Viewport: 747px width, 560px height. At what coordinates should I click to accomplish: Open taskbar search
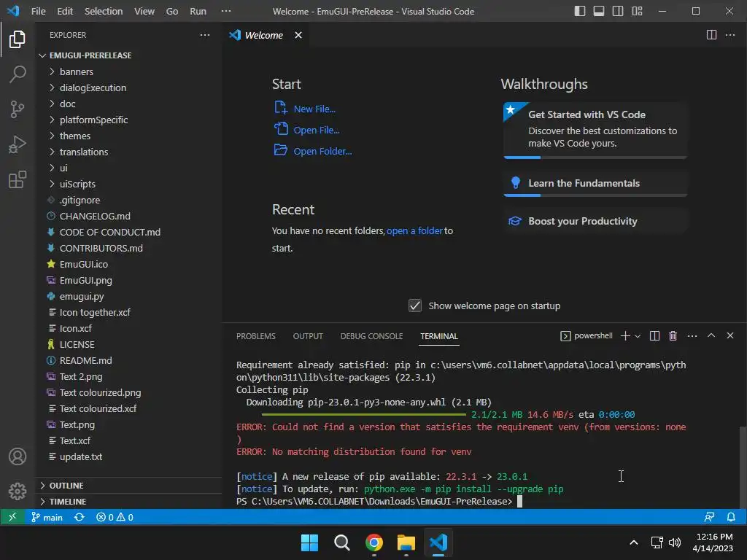tap(341, 542)
